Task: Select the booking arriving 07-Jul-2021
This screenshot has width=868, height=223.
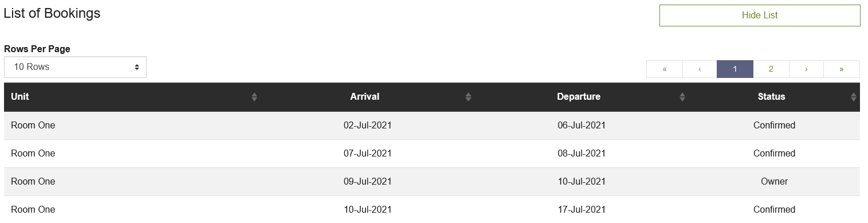Action: (432, 154)
